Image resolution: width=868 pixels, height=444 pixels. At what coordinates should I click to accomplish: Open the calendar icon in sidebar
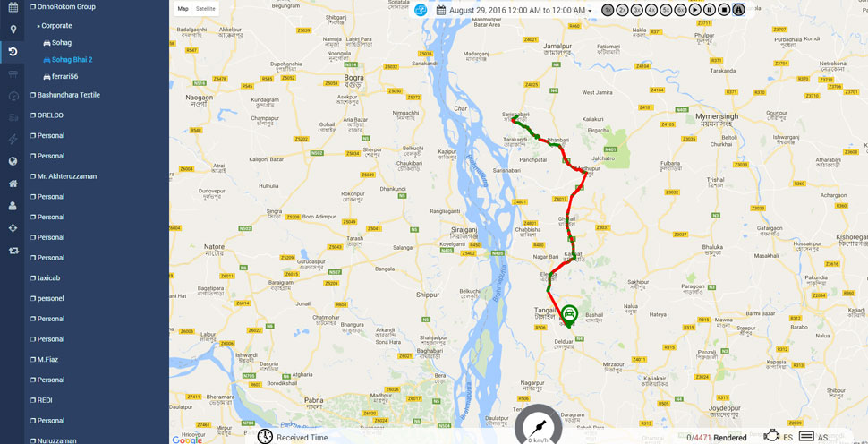click(13, 8)
